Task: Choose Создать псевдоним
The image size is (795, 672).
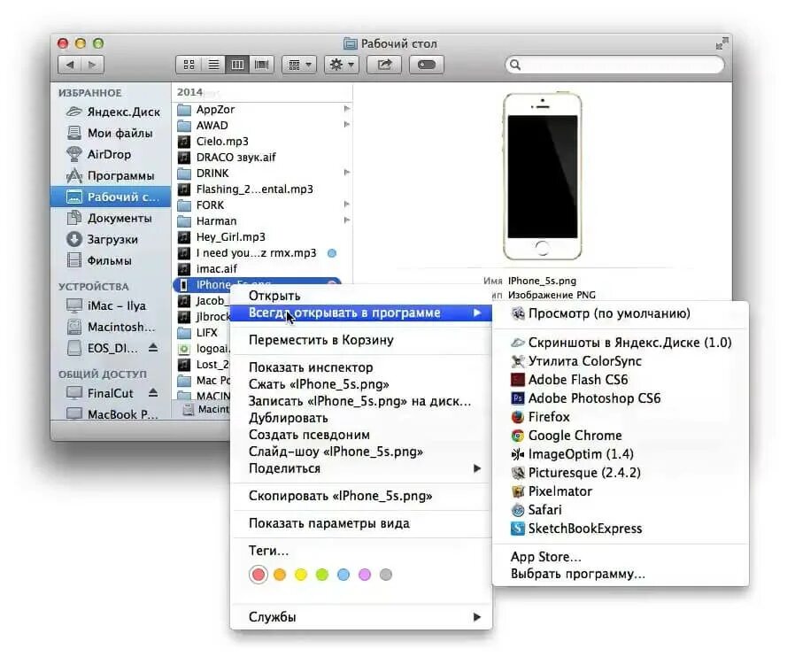Action: click(360, 435)
